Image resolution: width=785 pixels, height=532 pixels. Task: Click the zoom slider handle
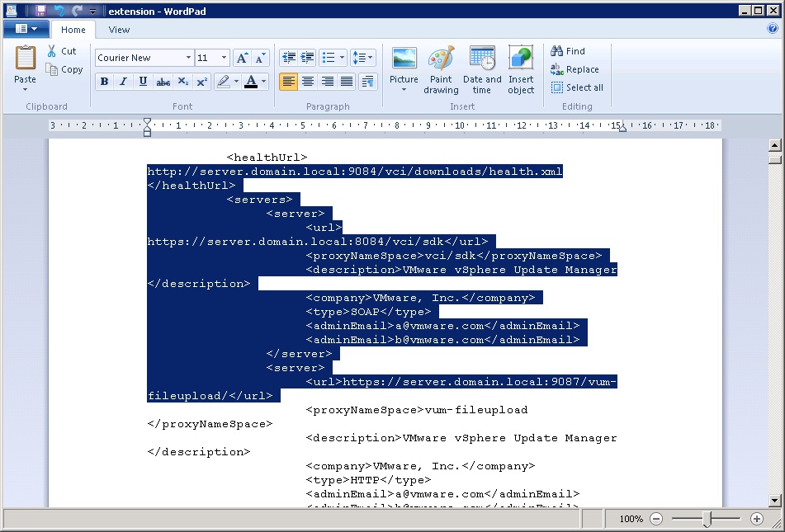(707, 519)
